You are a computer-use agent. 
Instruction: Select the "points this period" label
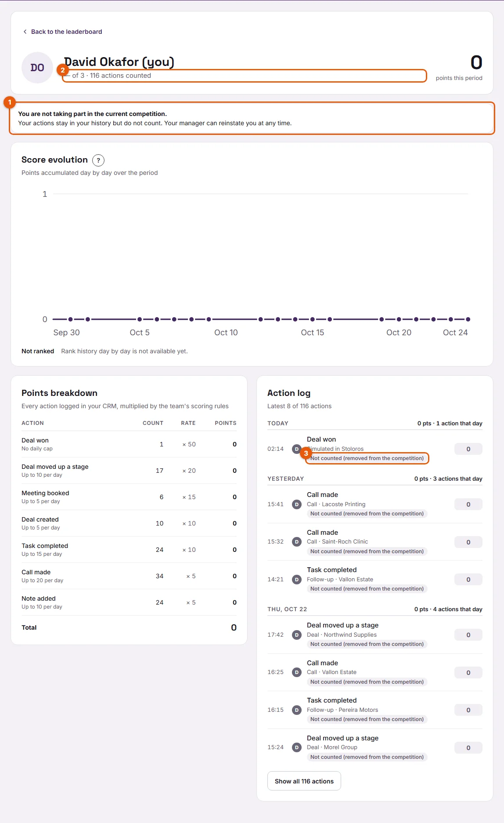(x=459, y=78)
